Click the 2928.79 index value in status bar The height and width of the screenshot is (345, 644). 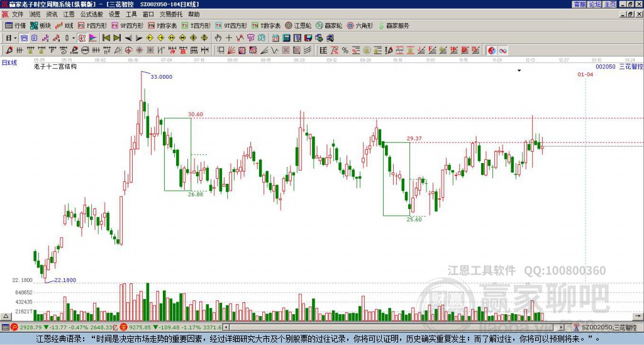(30, 327)
